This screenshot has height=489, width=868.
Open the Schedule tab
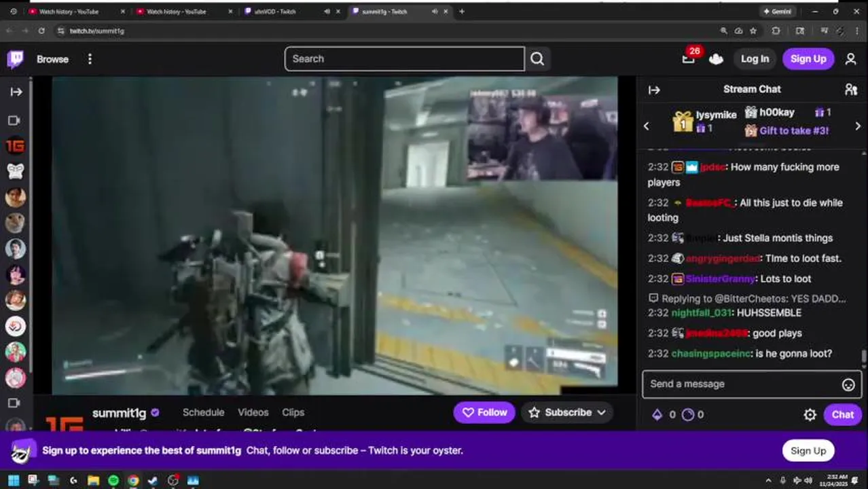pyautogui.click(x=203, y=412)
